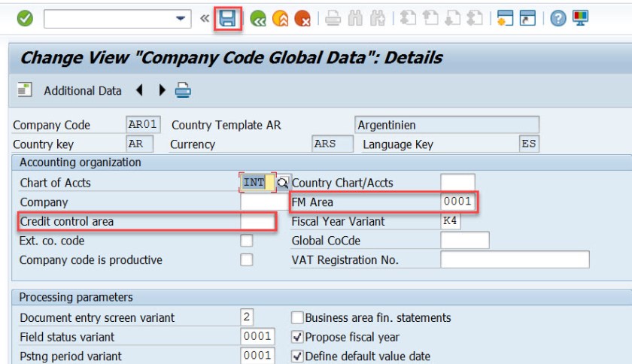Click the Fiscal Year Variant K4 field
Screen dimensions: 632x364
pyautogui.click(x=451, y=221)
